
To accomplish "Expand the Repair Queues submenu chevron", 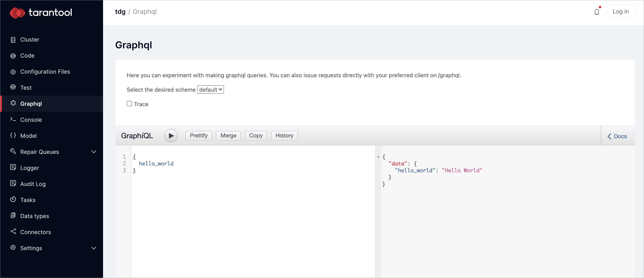I will point(94,152).
